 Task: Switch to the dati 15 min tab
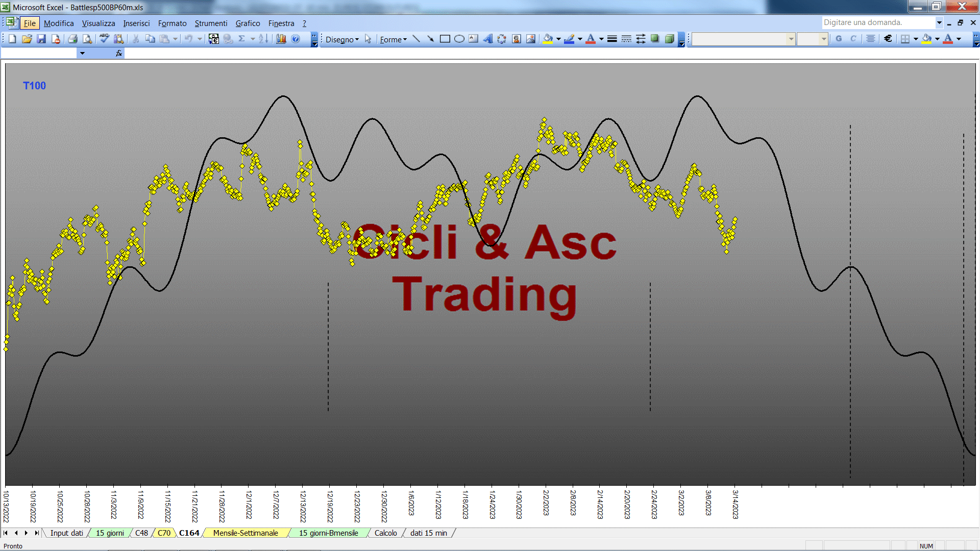(x=428, y=533)
